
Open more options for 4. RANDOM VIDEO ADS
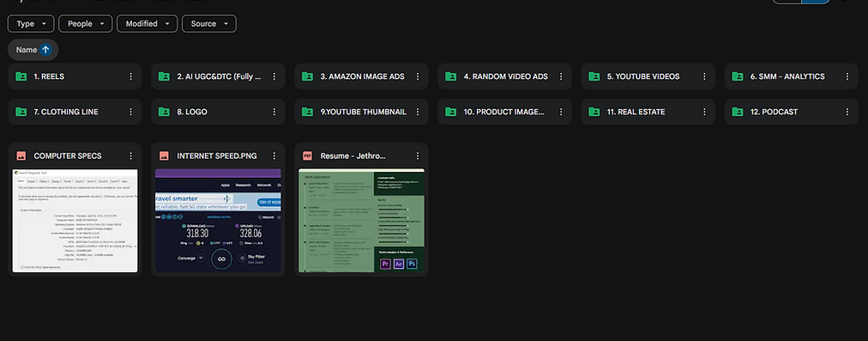pyautogui.click(x=561, y=76)
